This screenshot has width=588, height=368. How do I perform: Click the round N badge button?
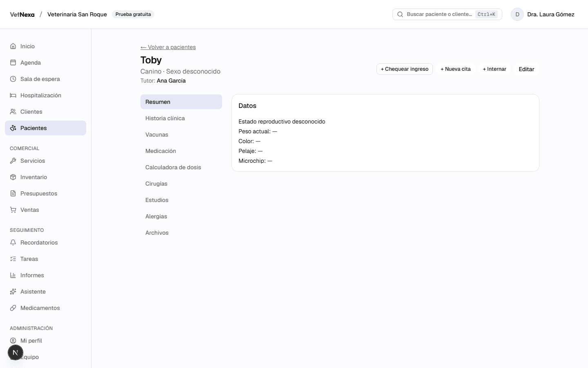pos(16,352)
